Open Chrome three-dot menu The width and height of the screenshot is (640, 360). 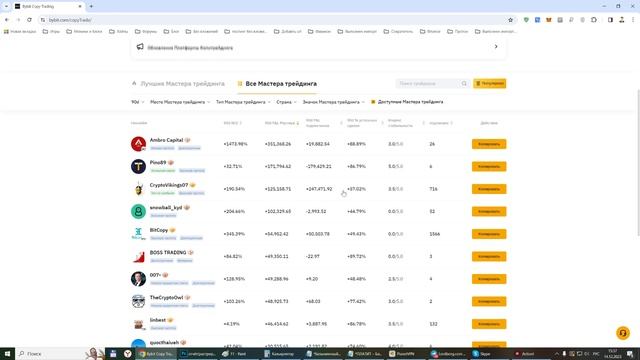pos(633,20)
